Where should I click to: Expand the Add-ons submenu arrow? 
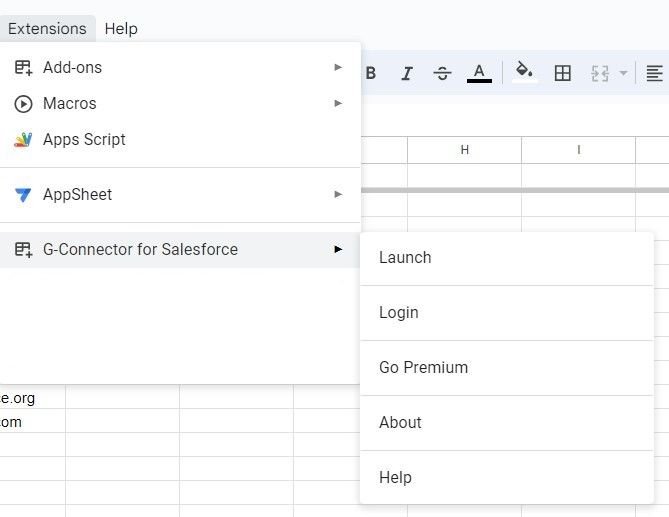click(x=338, y=67)
